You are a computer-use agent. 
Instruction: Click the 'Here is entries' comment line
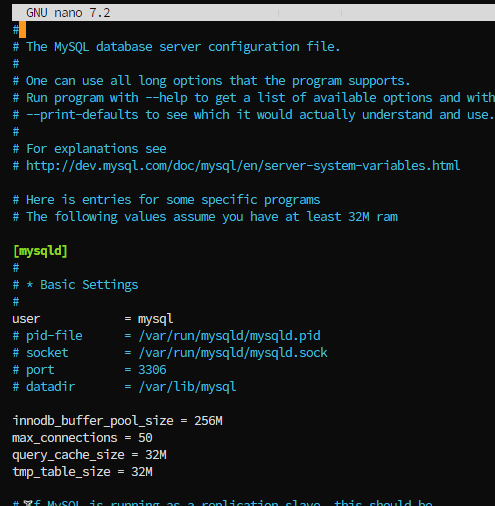(166, 200)
